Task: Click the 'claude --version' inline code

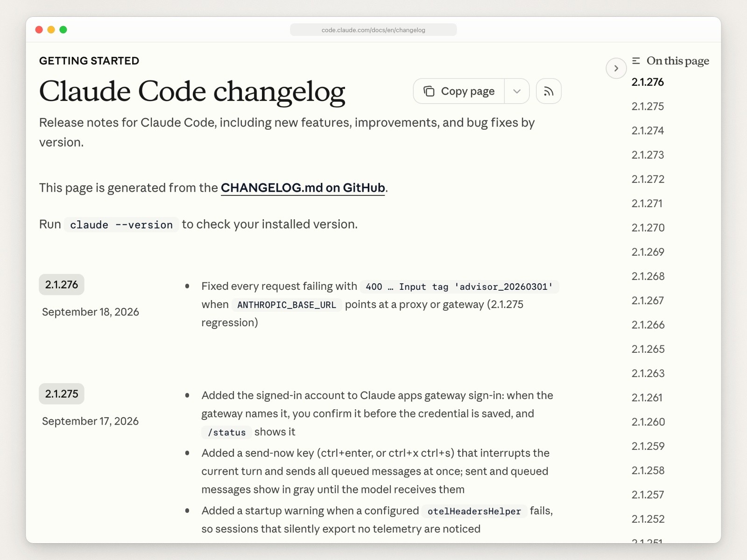Action: pos(121,225)
